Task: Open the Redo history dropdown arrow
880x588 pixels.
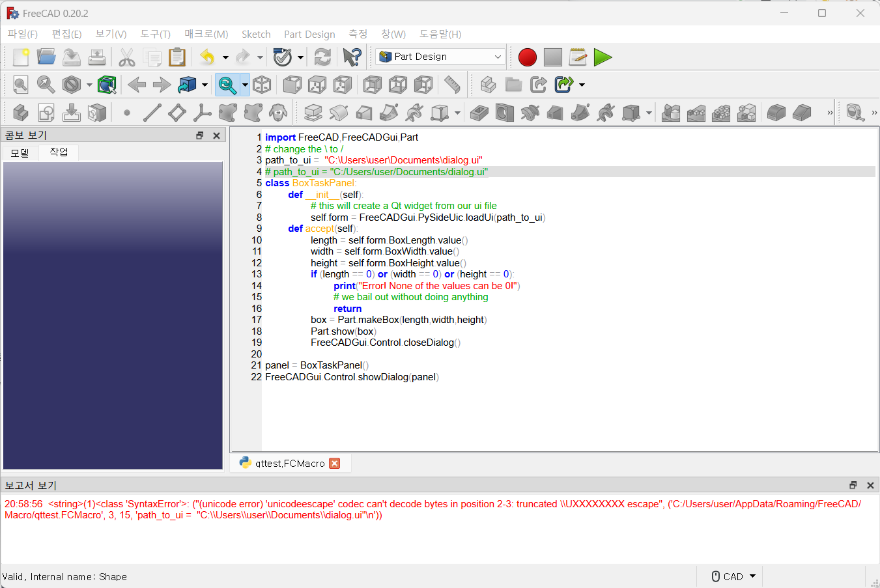Action: click(260, 57)
